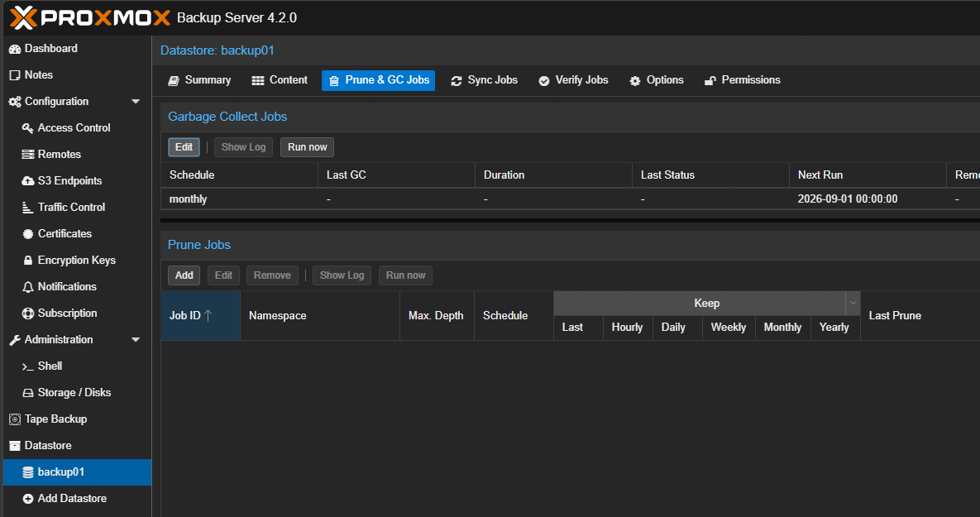Click the Datastore archive icon
This screenshot has width=980, height=517.
click(x=15, y=446)
